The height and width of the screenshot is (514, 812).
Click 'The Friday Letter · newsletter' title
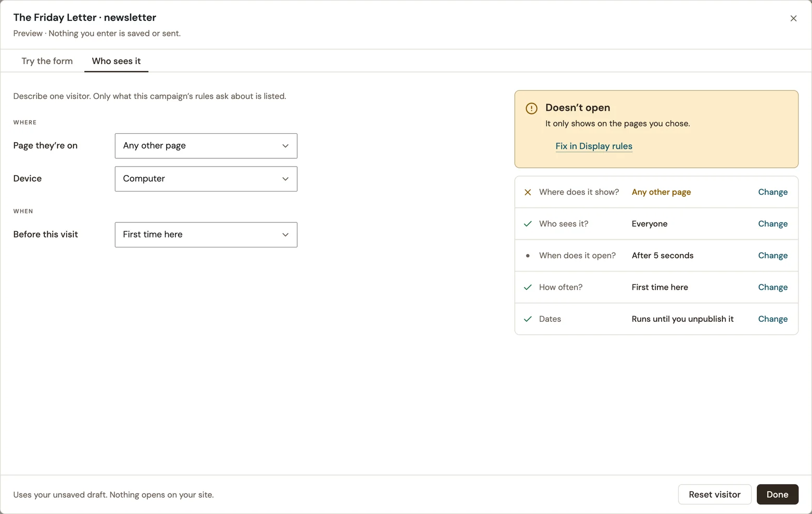click(85, 17)
